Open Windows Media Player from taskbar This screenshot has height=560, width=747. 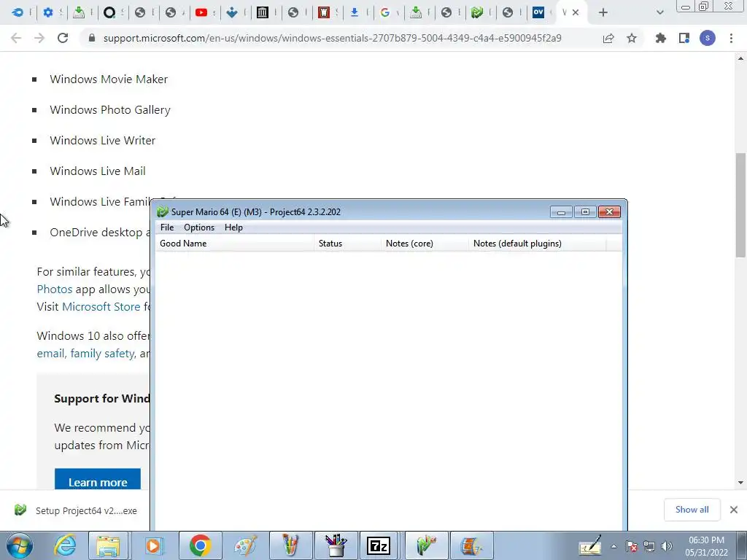point(153,545)
